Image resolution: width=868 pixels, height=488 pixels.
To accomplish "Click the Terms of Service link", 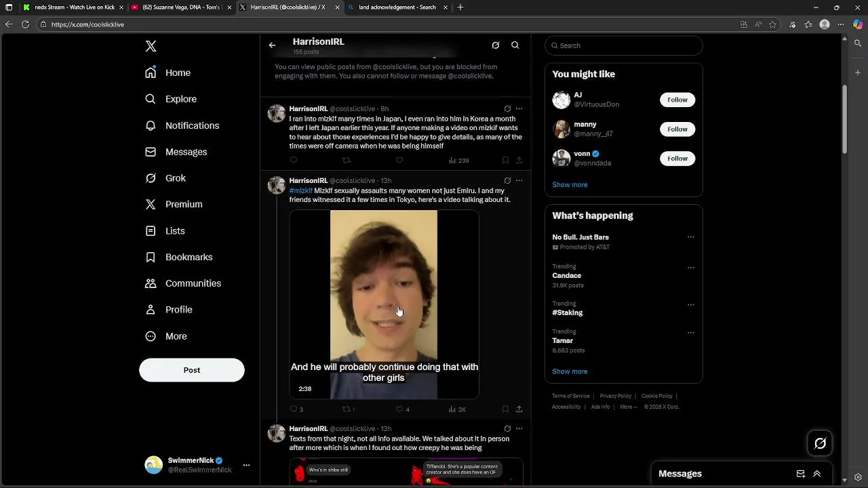I will [x=571, y=396].
